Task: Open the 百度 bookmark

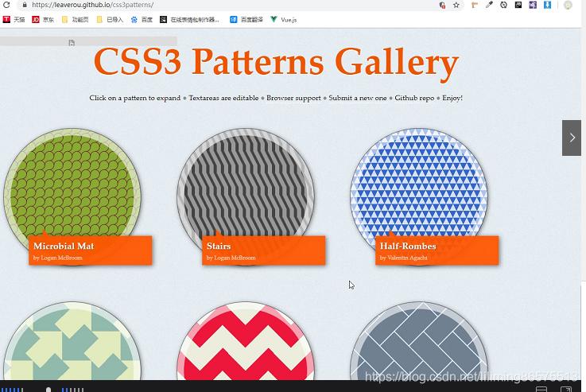Action: 142,19
